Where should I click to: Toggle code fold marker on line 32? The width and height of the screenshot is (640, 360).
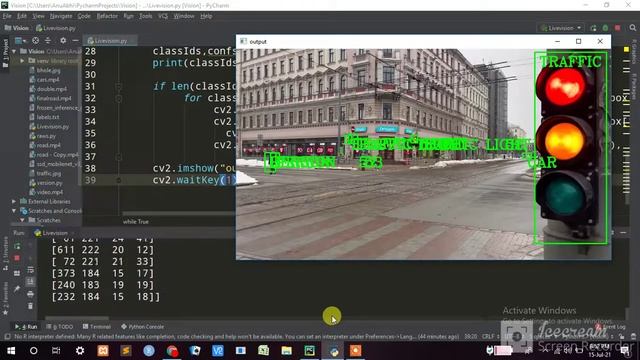(118, 98)
